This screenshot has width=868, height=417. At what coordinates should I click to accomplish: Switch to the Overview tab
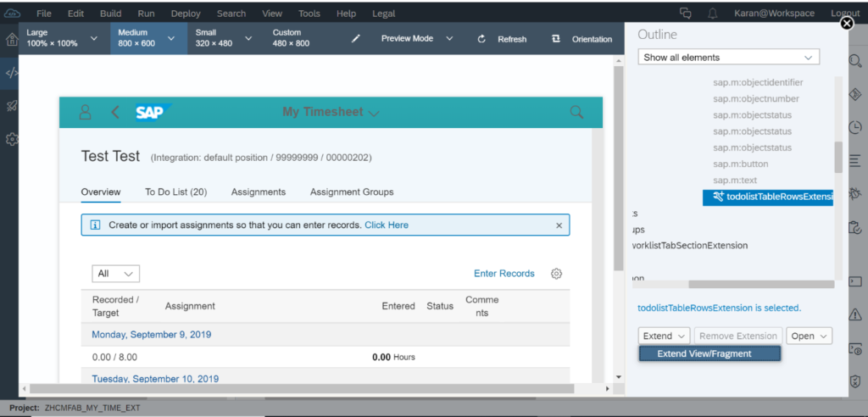pyautogui.click(x=101, y=192)
